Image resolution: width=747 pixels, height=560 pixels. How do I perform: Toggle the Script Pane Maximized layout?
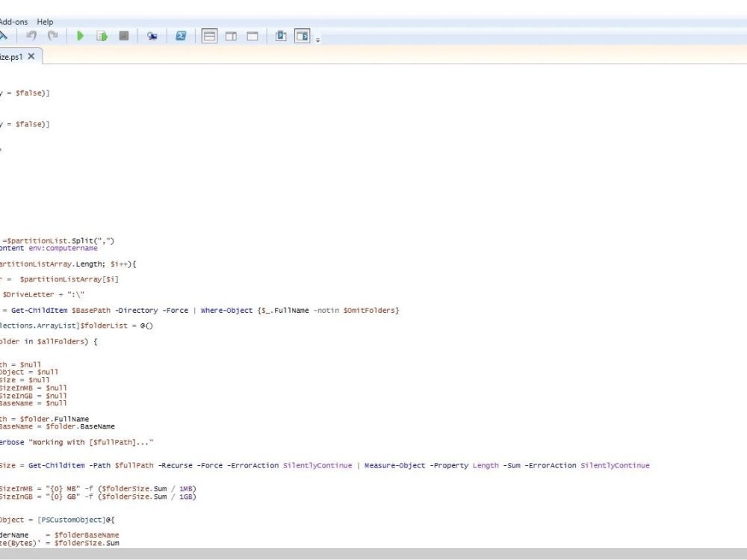[x=254, y=35]
